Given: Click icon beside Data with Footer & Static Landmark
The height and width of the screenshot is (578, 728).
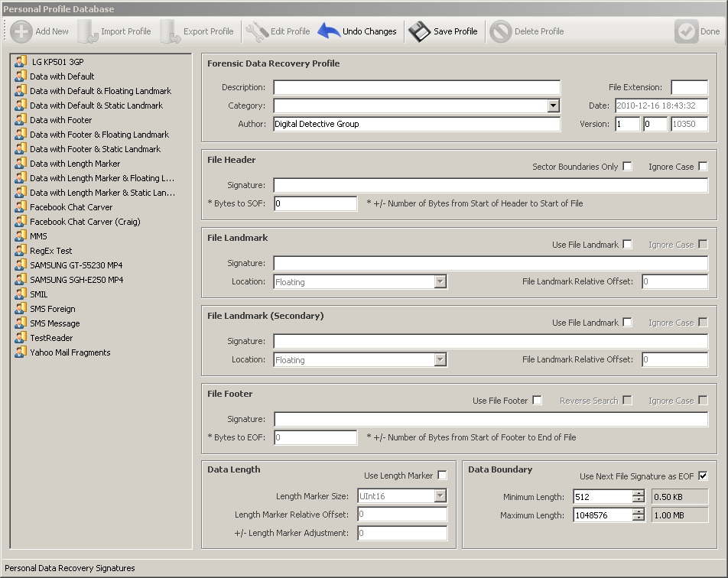Looking at the screenshot, I should pyautogui.click(x=21, y=148).
